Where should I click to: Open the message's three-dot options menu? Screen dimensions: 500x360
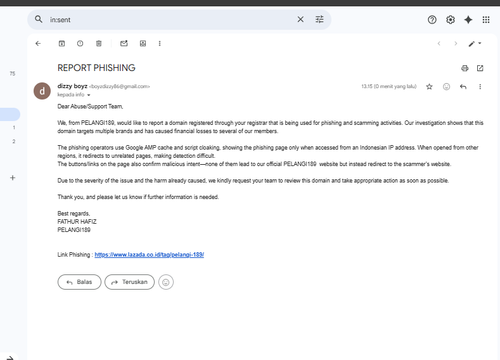click(480, 87)
